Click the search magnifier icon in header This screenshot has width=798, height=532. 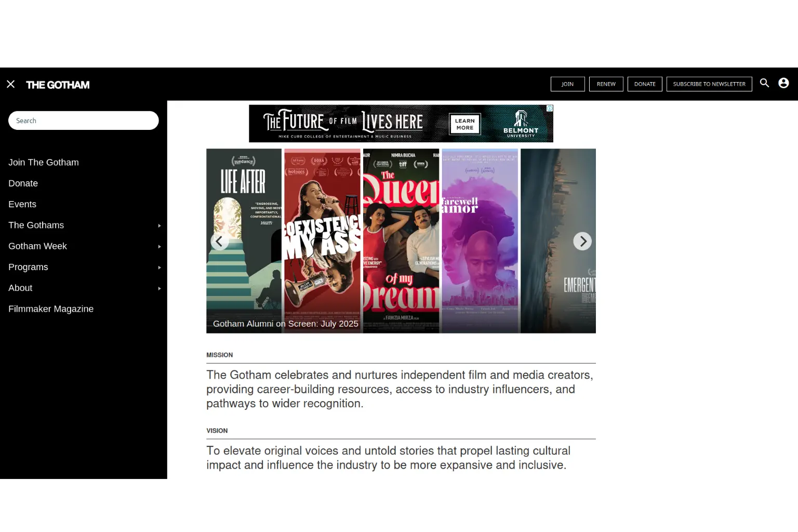coord(764,83)
